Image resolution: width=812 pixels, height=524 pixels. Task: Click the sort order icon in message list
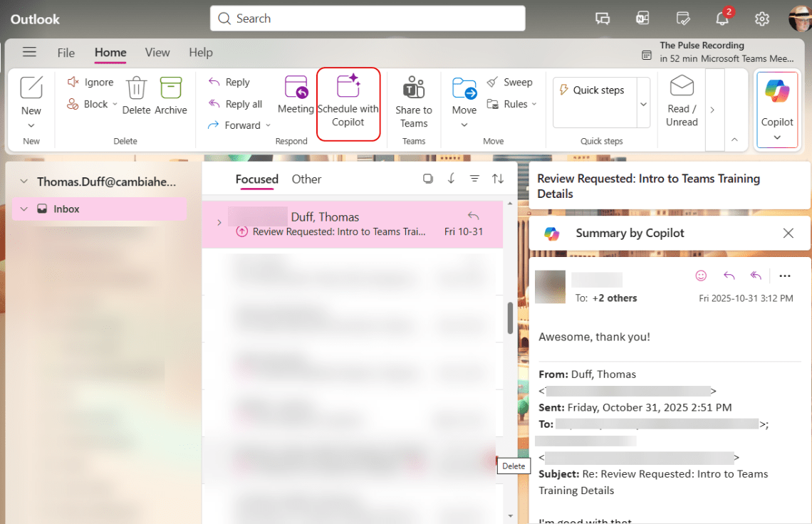click(x=498, y=179)
